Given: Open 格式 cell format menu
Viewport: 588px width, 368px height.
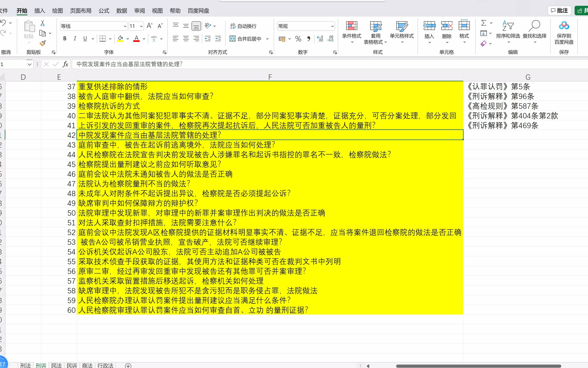Looking at the screenshot, I should pyautogui.click(x=464, y=32).
